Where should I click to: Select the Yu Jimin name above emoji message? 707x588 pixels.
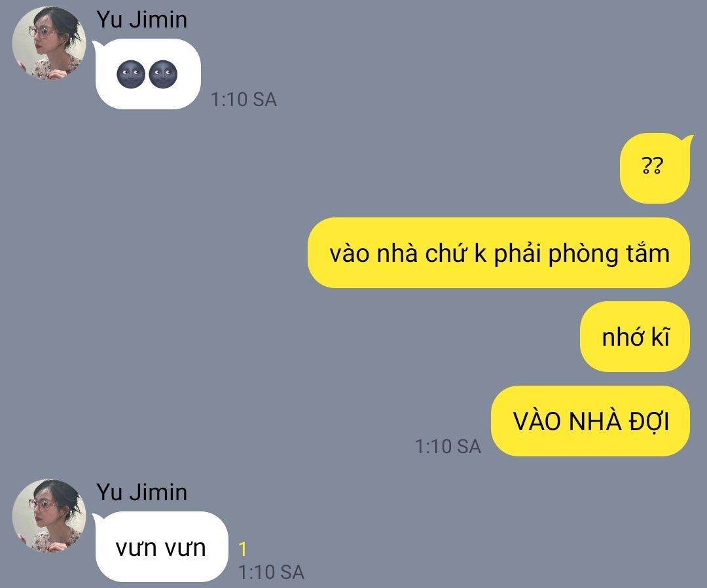click(141, 20)
